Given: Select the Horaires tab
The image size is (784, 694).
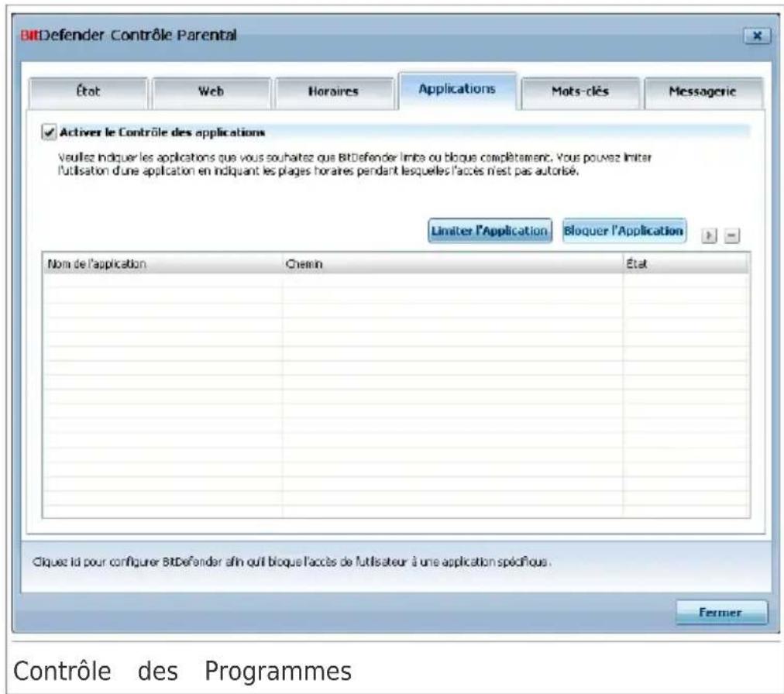Looking at the screenshot, I should coord(334,92).
